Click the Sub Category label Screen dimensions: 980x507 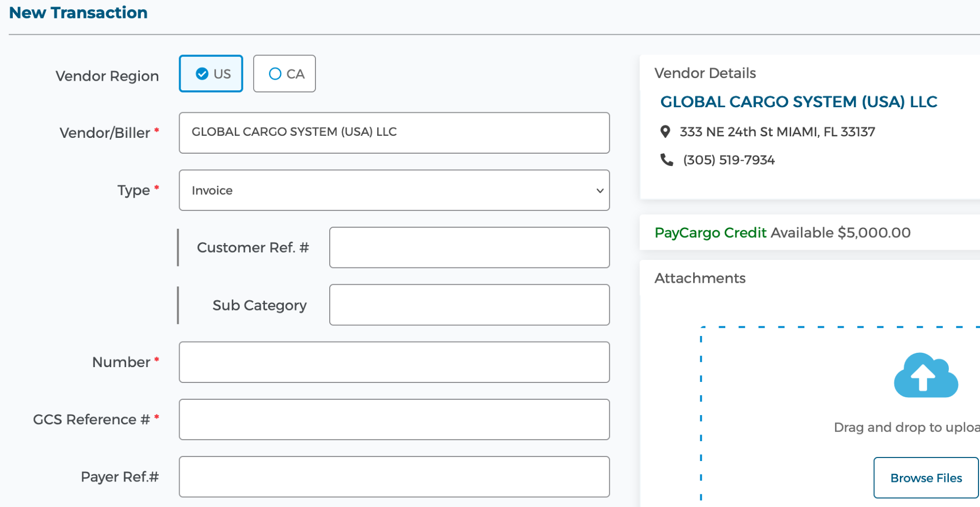[x=259, y=305]
